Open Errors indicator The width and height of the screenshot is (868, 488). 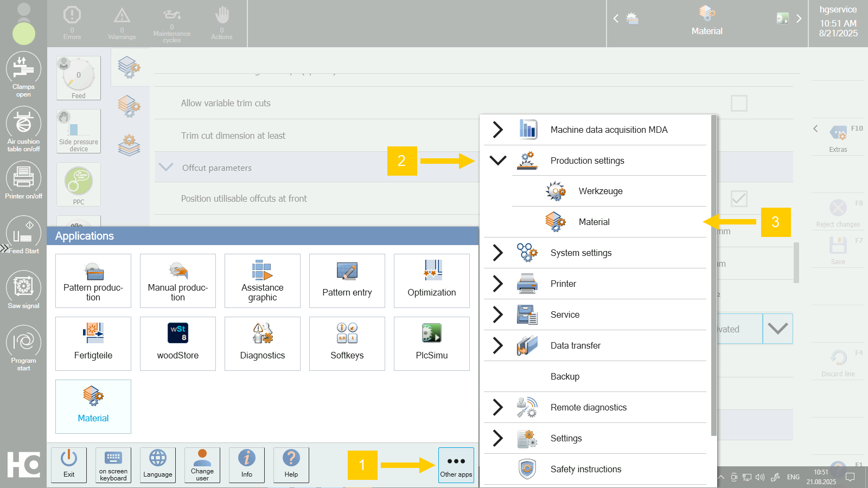[x=72, y=23]
